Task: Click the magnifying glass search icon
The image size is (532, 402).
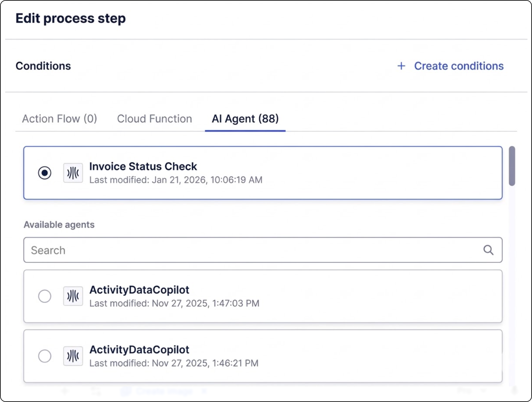Action: (488, 250)
